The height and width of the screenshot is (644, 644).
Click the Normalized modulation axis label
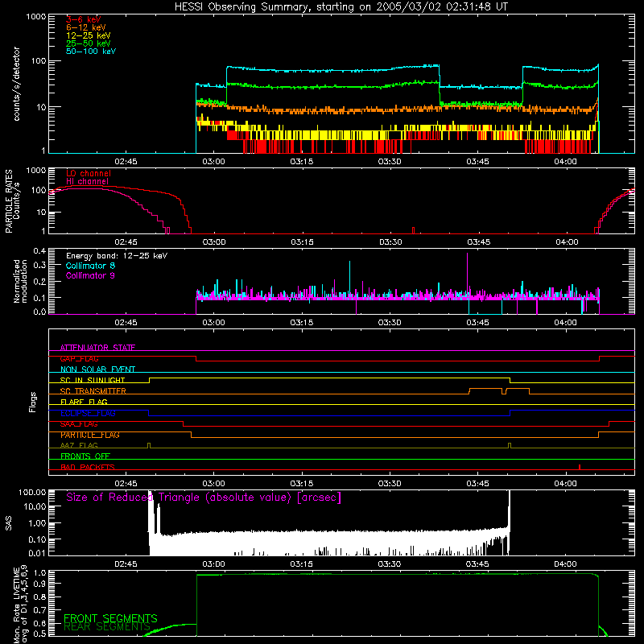[20, 281]
